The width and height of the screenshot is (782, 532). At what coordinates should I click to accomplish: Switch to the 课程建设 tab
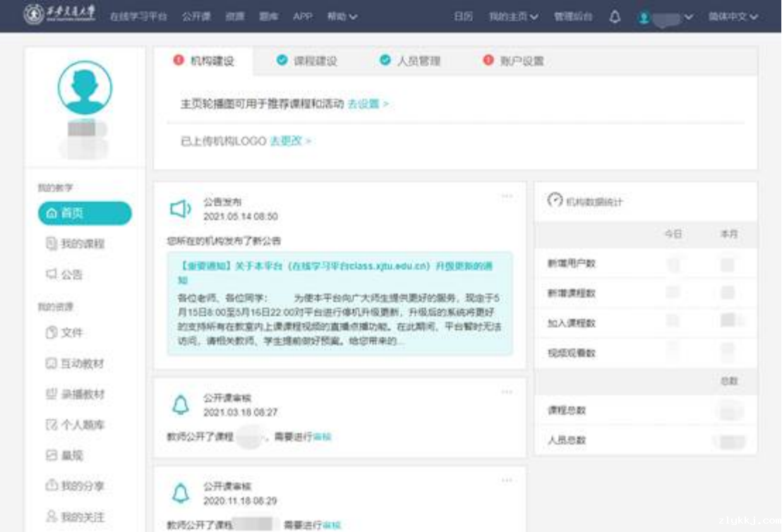315,61
